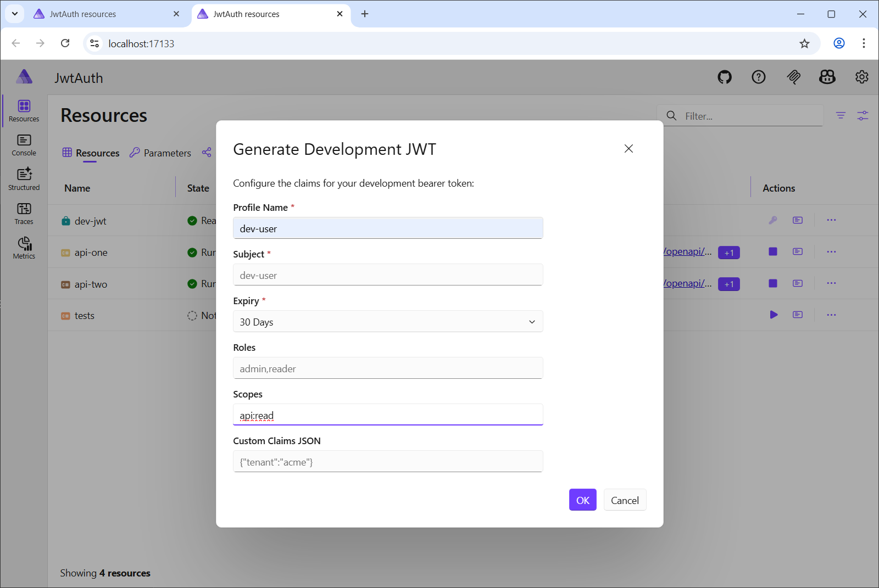The width and height of the screenshot is (879, 588).
Task: Open the GitHub repository icon
Action: [724, 77]
